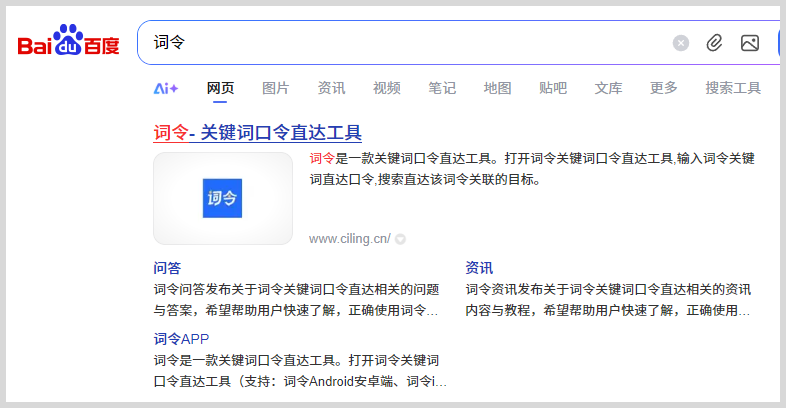This screenshot has height=408, width=786.
Task: Open the Ai+ search mode
Action: pyautogui.click(x=166, y=88)
